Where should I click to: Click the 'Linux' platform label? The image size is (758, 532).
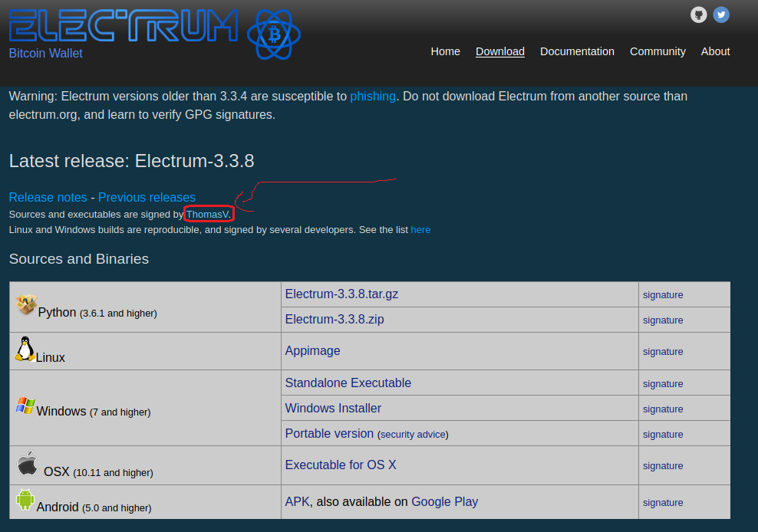(51, 357)
